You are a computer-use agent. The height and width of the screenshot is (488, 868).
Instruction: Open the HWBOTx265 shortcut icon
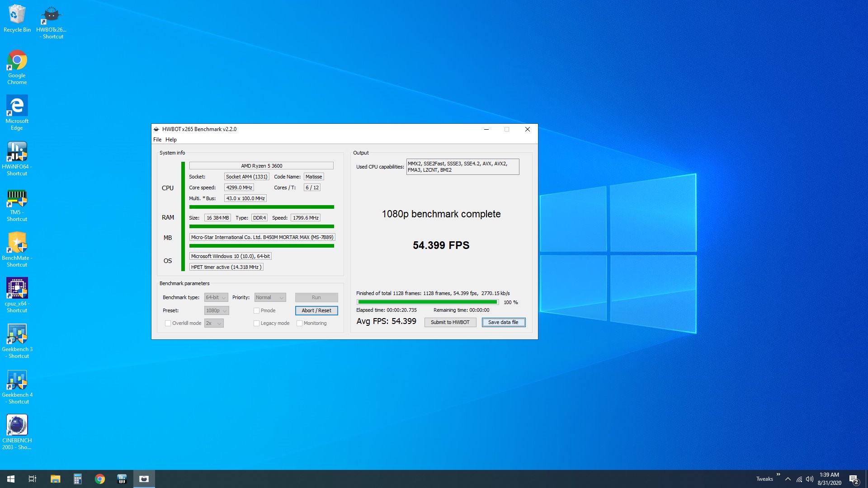[51, 22]
